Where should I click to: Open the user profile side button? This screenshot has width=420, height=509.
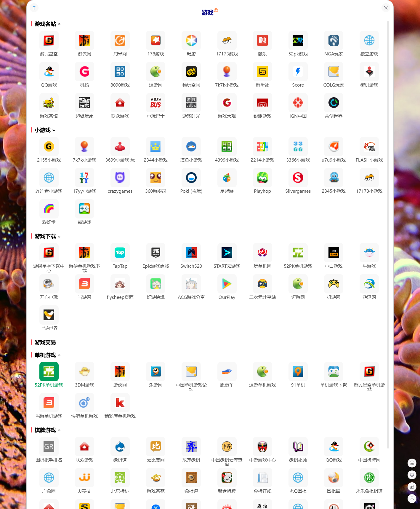[x=412, y=499]
